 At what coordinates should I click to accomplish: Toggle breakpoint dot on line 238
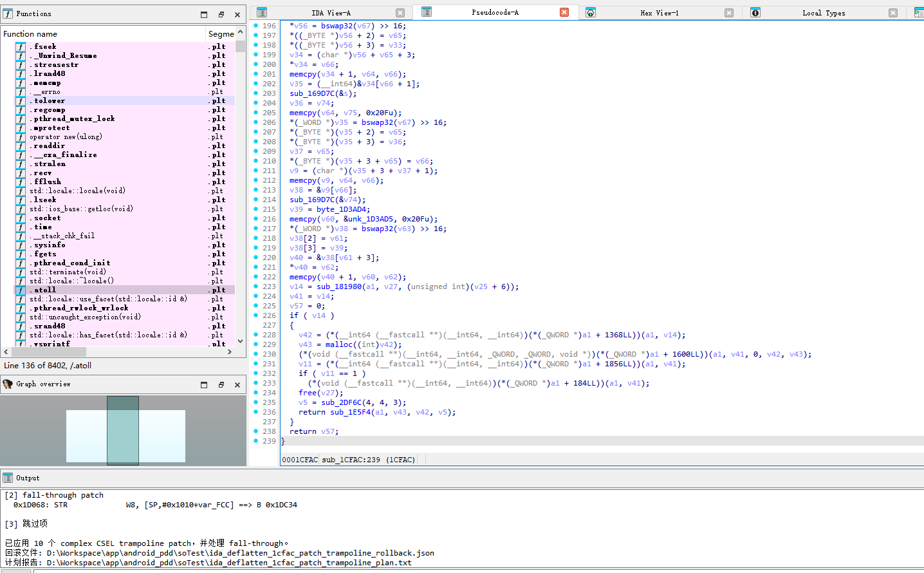[x=255, y=431]
